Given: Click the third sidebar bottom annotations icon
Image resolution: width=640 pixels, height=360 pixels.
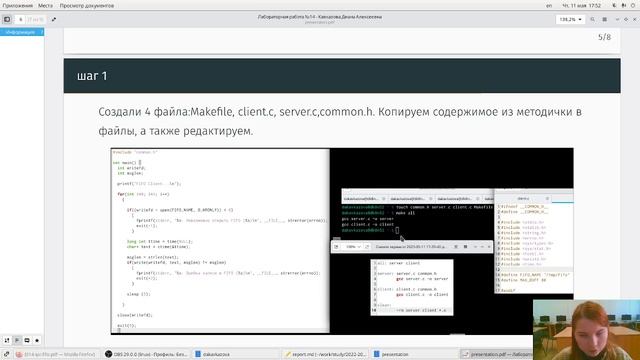Looking at the screenshot, I should (x=27, y=340).
